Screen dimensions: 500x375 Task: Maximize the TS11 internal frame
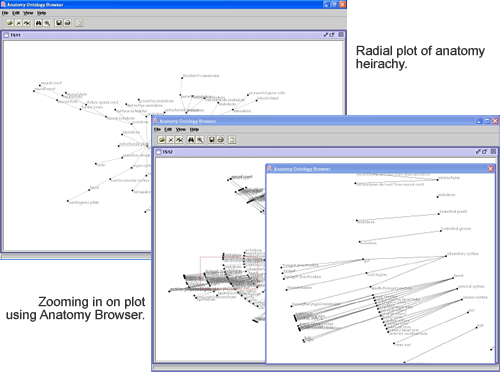click(x=332, y=35)
